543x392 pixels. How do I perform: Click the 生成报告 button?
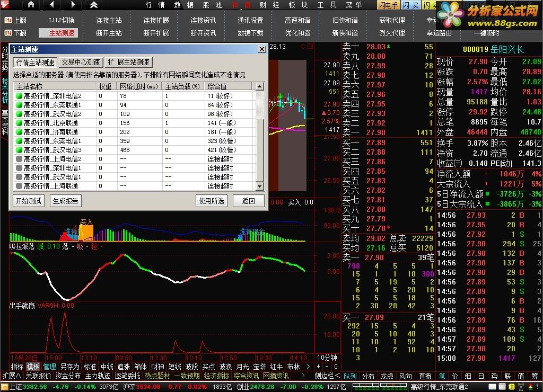[65, 201]
